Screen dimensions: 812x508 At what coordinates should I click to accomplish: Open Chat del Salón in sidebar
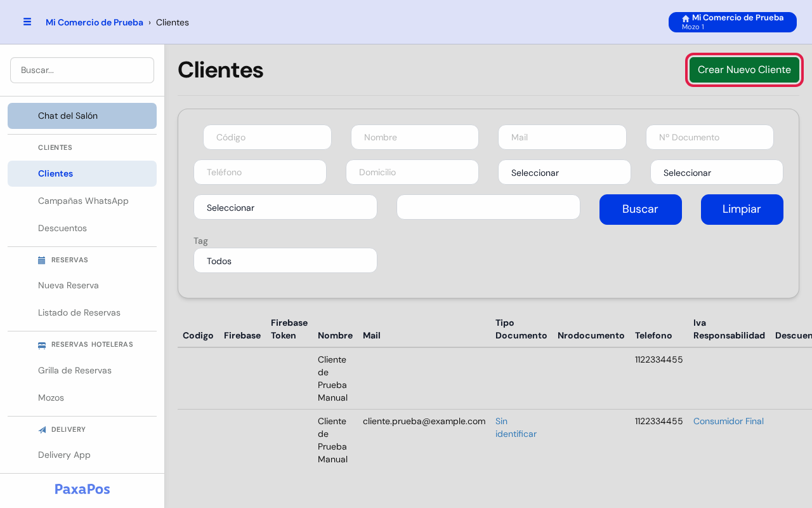82,116
